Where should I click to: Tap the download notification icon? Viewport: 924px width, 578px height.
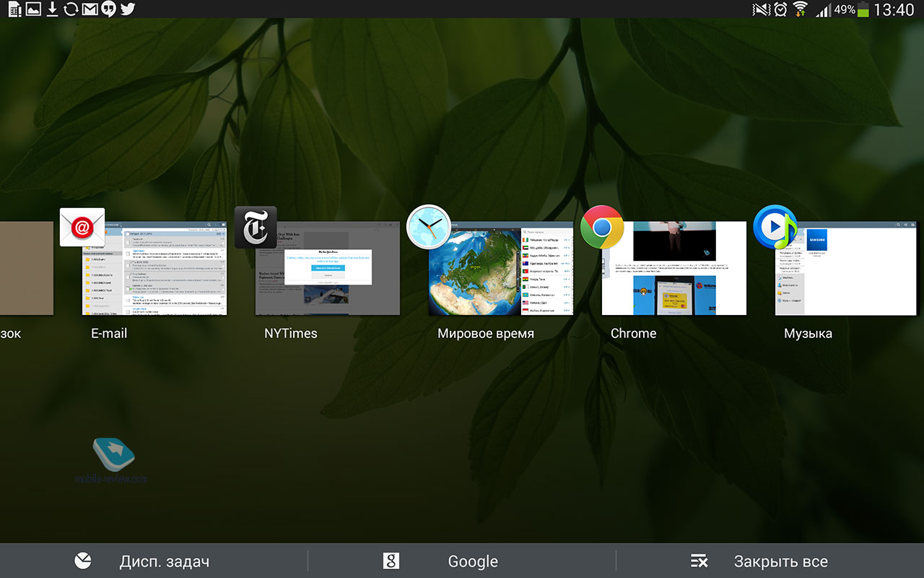coord(52,9)
